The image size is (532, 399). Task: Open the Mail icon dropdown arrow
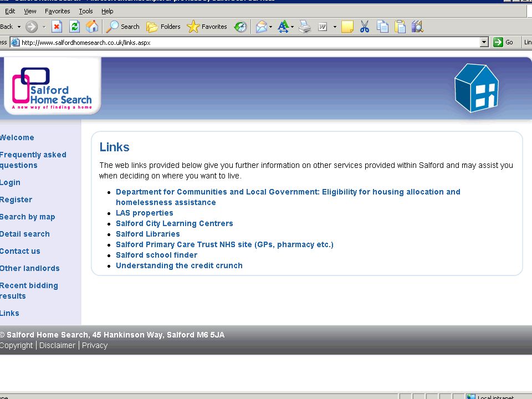271,27
